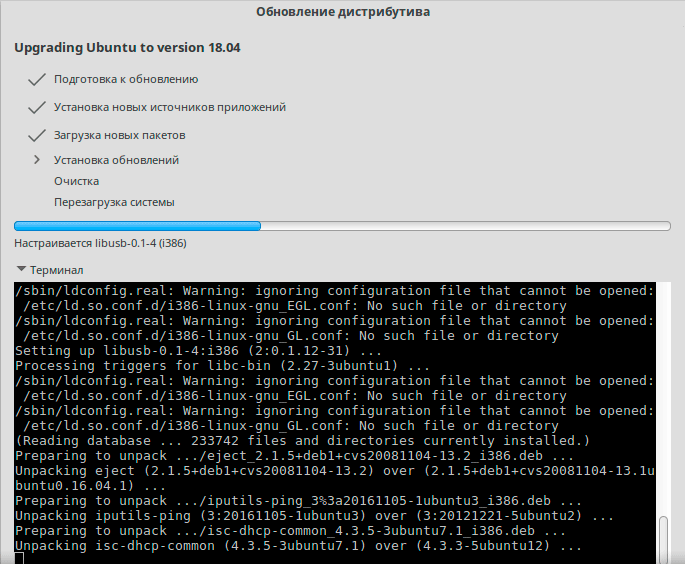Click the Очистка step label
685x564 pixels.
pyautogui.click(x=76, y=181)
